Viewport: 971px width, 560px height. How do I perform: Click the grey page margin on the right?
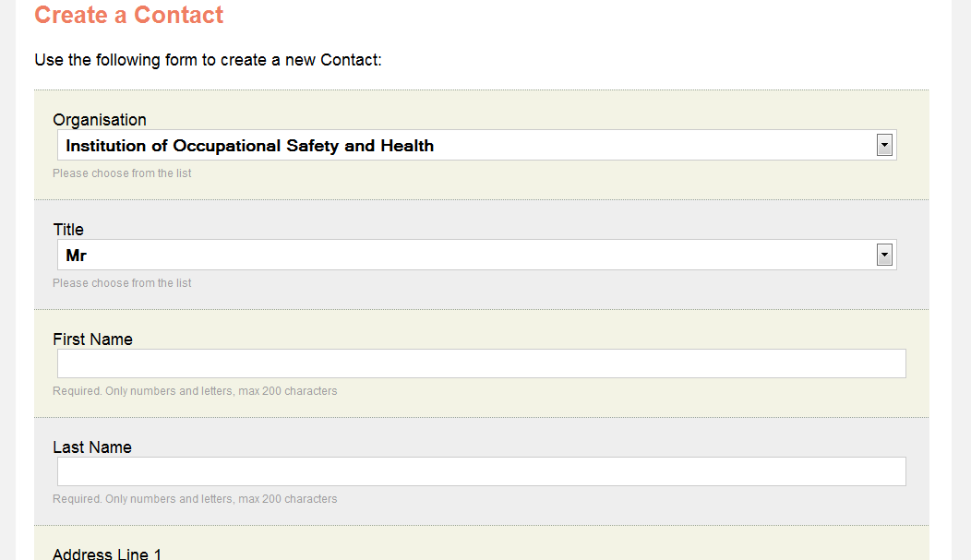click(962, 277)
